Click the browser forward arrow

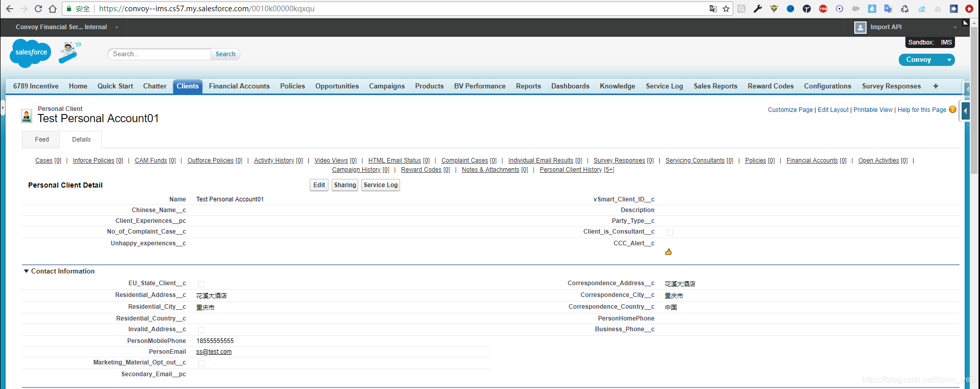[24, 9]
